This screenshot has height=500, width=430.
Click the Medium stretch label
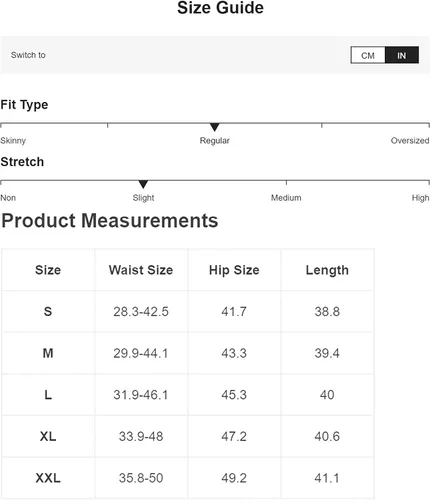(x=286, y=198)
